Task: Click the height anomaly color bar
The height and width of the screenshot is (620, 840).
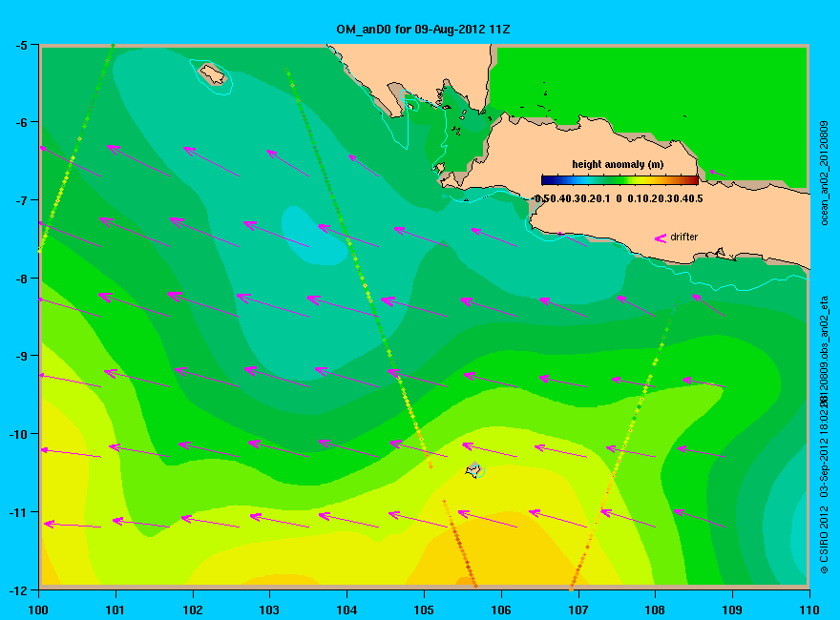Action: [619, 180]
